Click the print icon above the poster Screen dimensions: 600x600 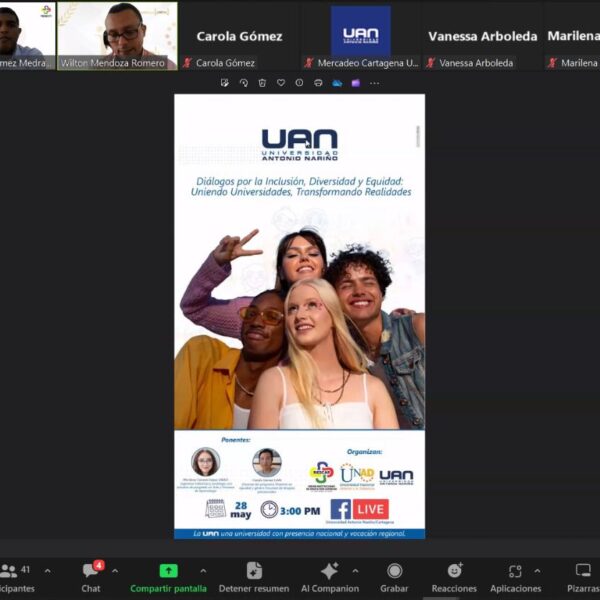click(x=318, y=83)
